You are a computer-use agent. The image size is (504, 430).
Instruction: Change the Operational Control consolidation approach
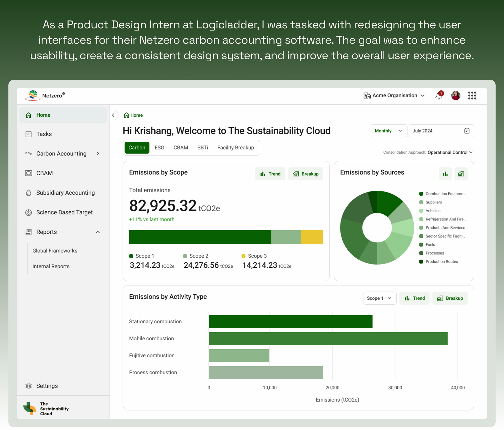pos(450,152)
